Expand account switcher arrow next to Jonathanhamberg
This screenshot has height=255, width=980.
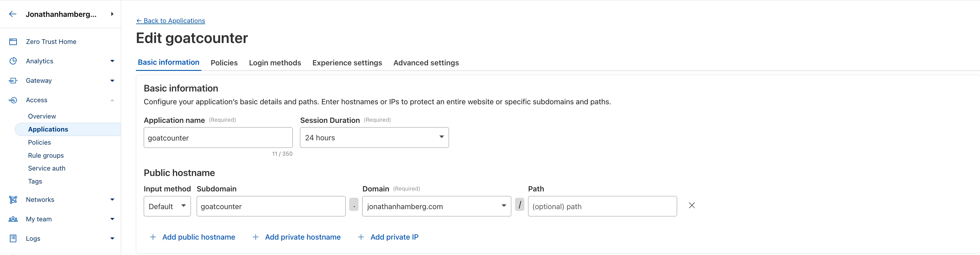tap(112, 14)
